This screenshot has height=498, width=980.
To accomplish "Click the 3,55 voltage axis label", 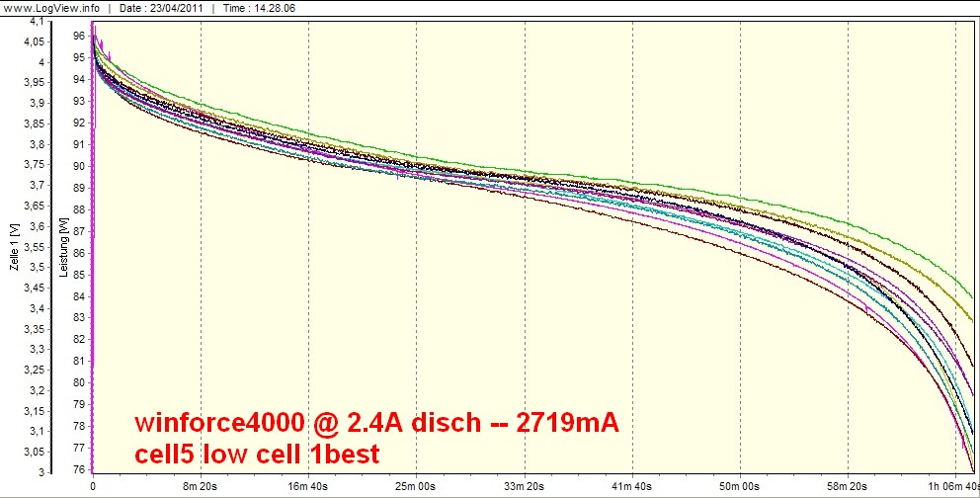I will point(35,247).
